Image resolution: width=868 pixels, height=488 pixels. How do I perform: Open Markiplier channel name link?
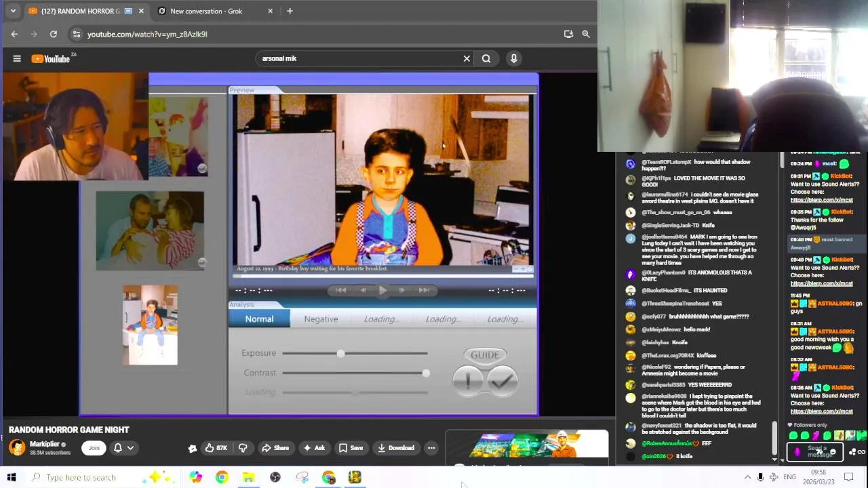click(x=45, y=444)
